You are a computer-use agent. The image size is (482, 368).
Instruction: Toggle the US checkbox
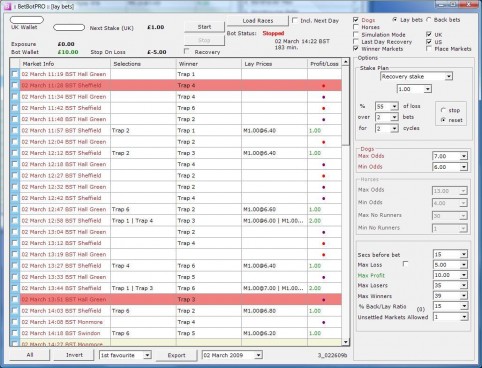pos(429,42)
